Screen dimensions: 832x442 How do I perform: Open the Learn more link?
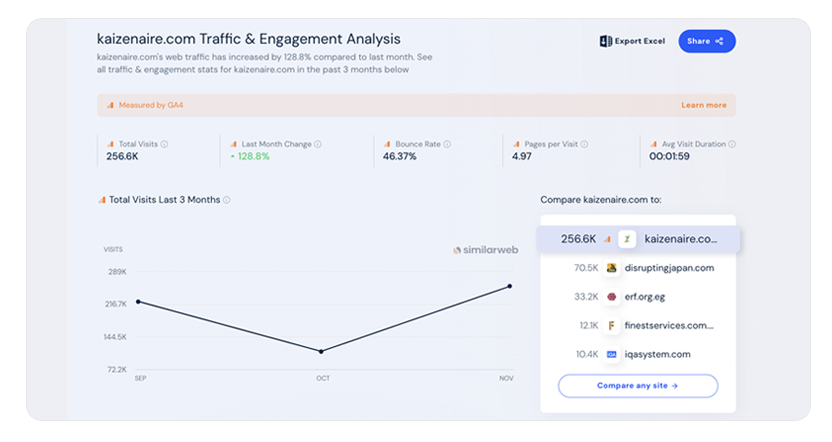click(704, 105)
